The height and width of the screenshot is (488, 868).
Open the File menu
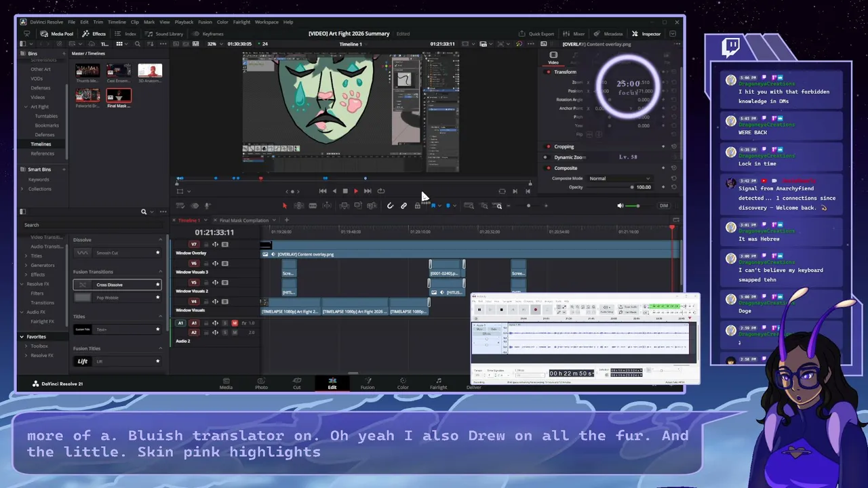click(x=71, y=22)
